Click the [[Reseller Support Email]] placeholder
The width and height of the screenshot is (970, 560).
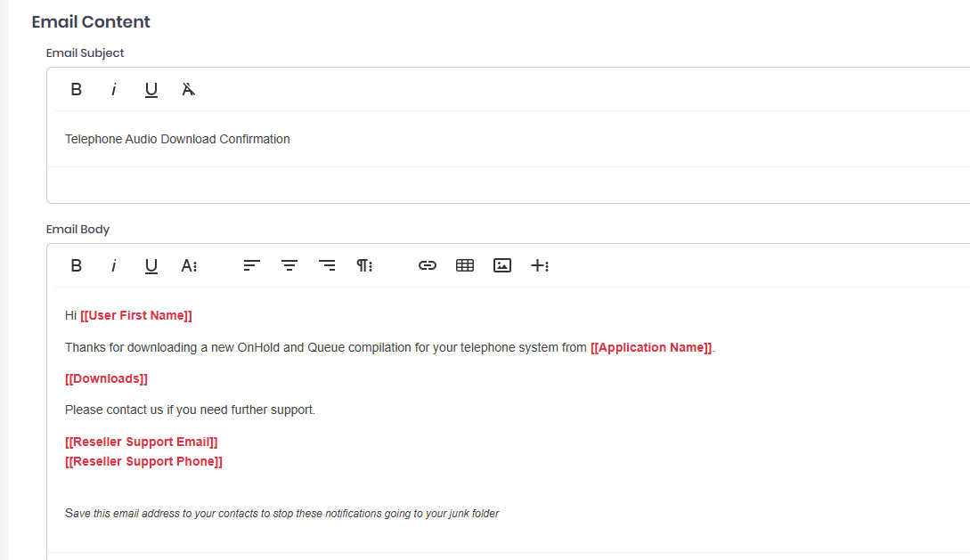coord(141,442)
